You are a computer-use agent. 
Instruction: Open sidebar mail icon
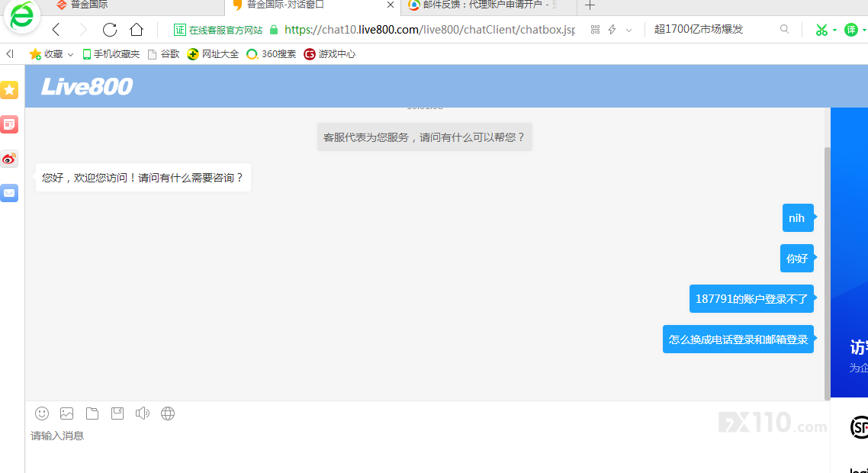pos(9,193)
